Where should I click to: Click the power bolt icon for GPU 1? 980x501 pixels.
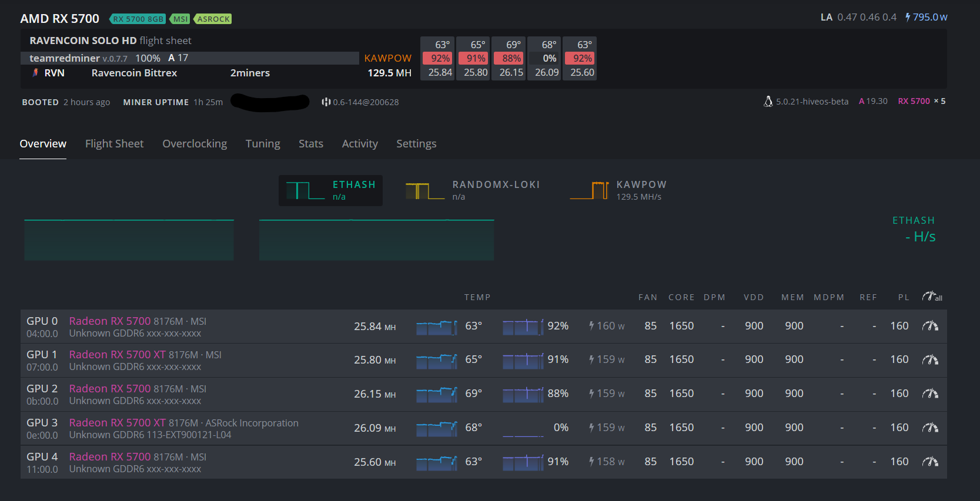pos(592,359)
